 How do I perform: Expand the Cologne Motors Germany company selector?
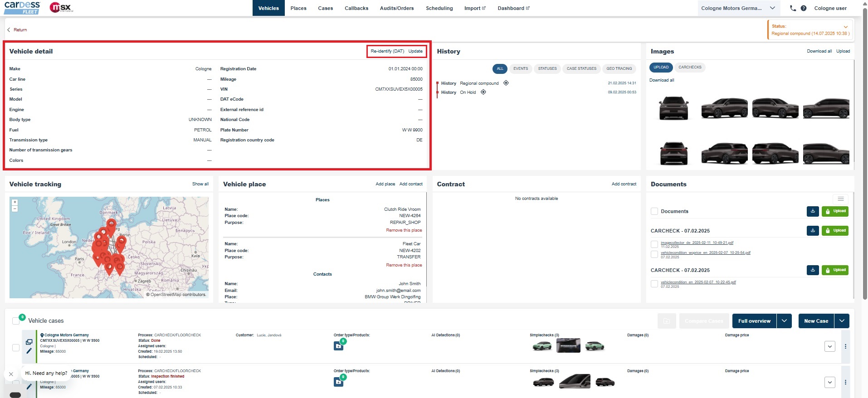click(x=772, y=8)
